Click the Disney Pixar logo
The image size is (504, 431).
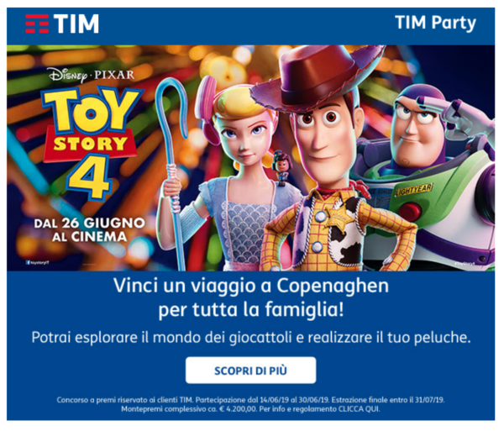92,75
